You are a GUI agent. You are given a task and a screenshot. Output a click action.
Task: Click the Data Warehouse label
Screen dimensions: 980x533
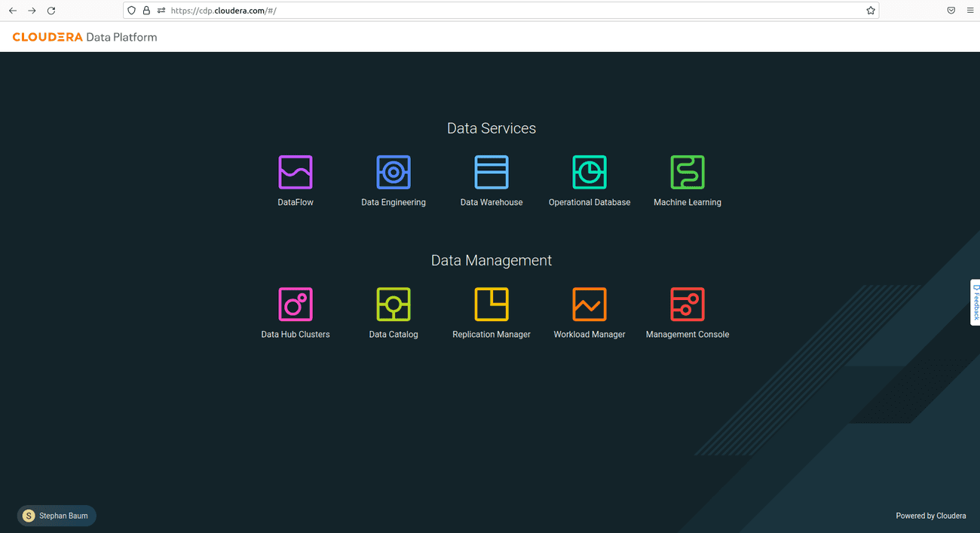tap(492, 202)
